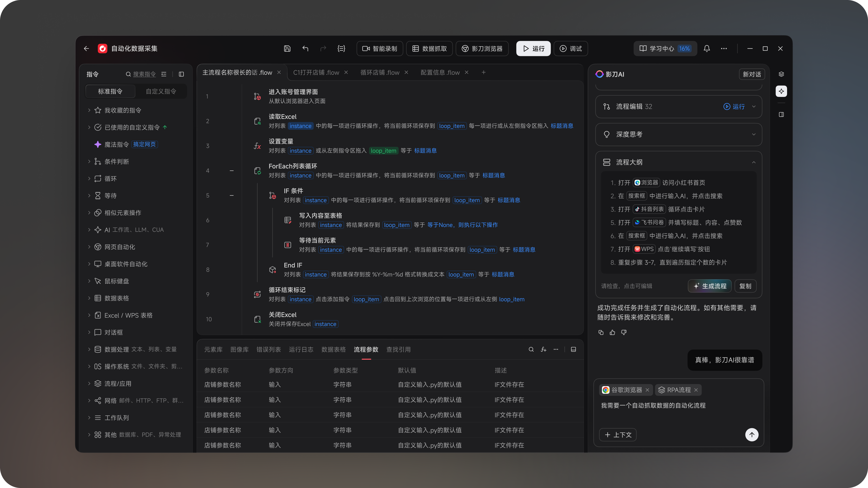The height and width of the screenshot is (488, 868).
Task: Click the save icon in toolbar
Action: pyautogui.click(x=287, y=49)
